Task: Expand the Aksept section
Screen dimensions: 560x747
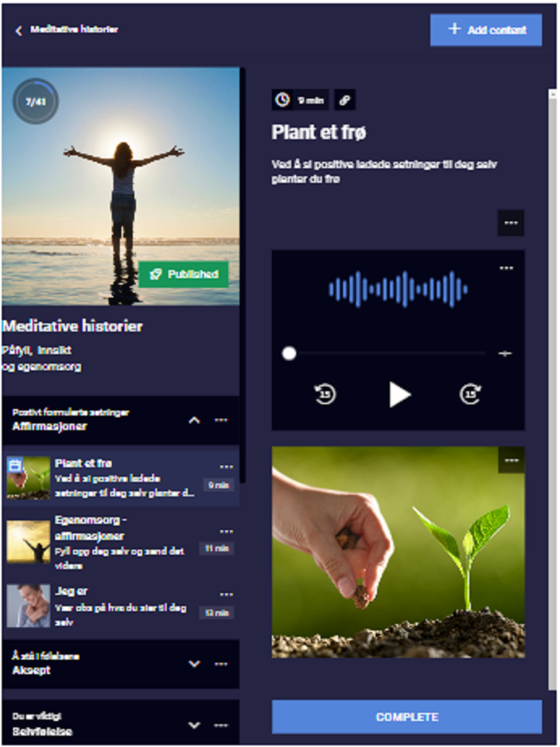Action: pos(194,664)
